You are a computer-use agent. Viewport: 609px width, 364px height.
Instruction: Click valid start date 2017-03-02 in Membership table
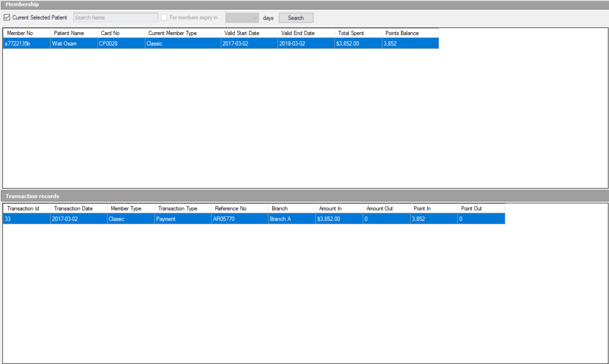(249, 43)
